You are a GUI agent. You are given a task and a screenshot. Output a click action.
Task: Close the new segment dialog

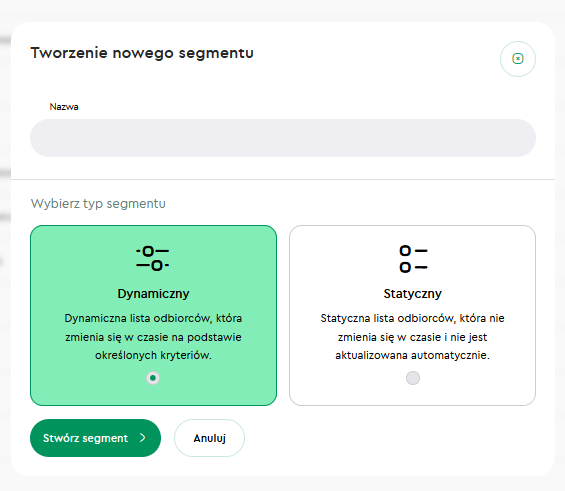(517, 59)
